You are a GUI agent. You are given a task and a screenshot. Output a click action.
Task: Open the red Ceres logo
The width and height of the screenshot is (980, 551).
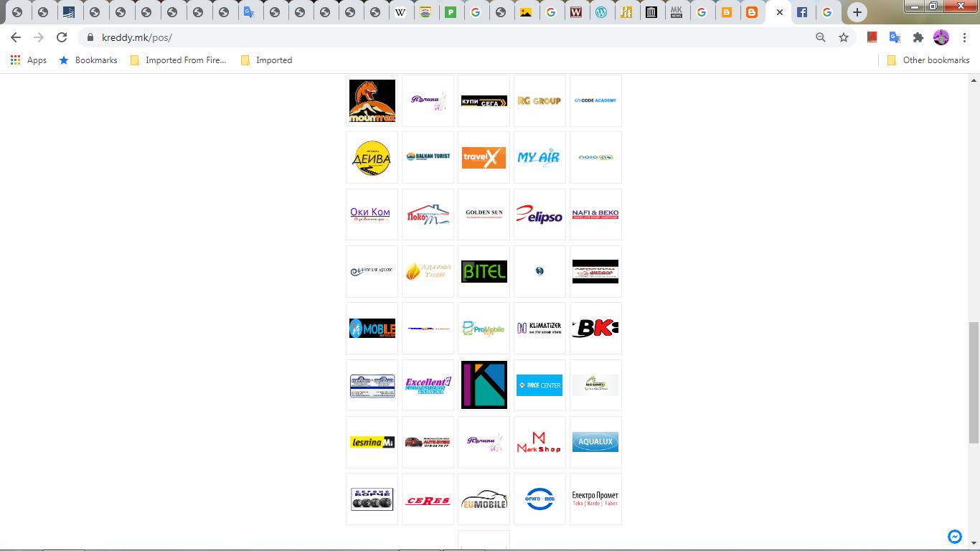pyautogui.click(x=428, y=500)
